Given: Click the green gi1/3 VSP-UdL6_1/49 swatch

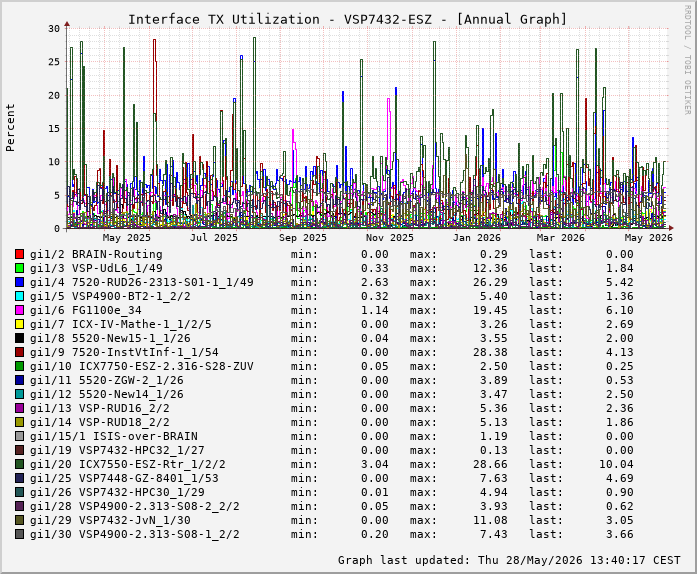Looking at the screenshot, I should tap(19, 268).
